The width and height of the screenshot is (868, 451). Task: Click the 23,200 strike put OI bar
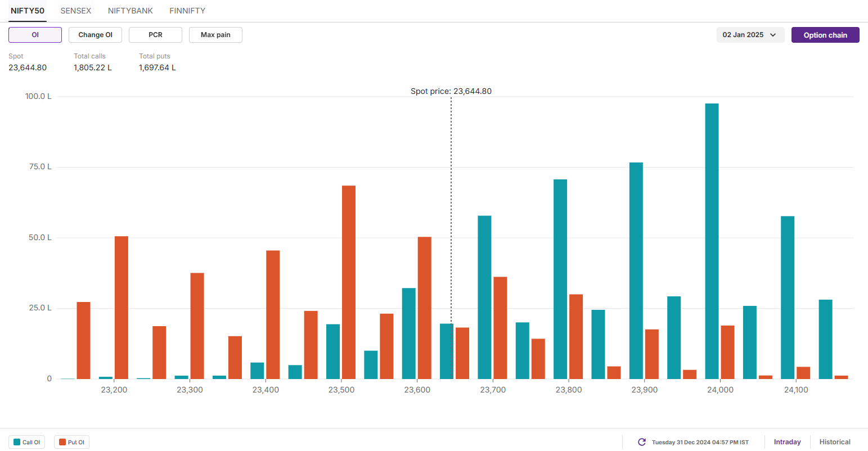tap(122, 308)
